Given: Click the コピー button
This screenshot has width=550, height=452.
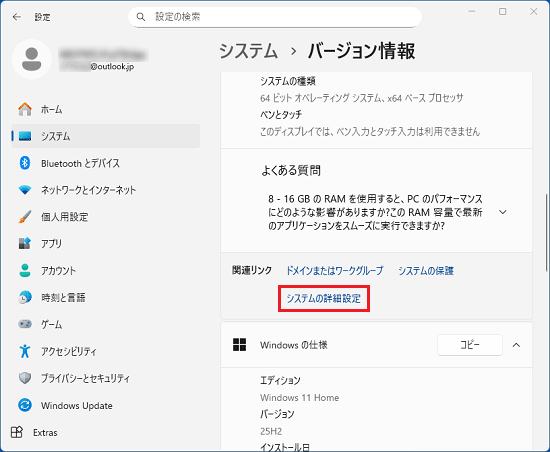Looking at the screenshot, I should pyautogui.click(x=470, y=345).
